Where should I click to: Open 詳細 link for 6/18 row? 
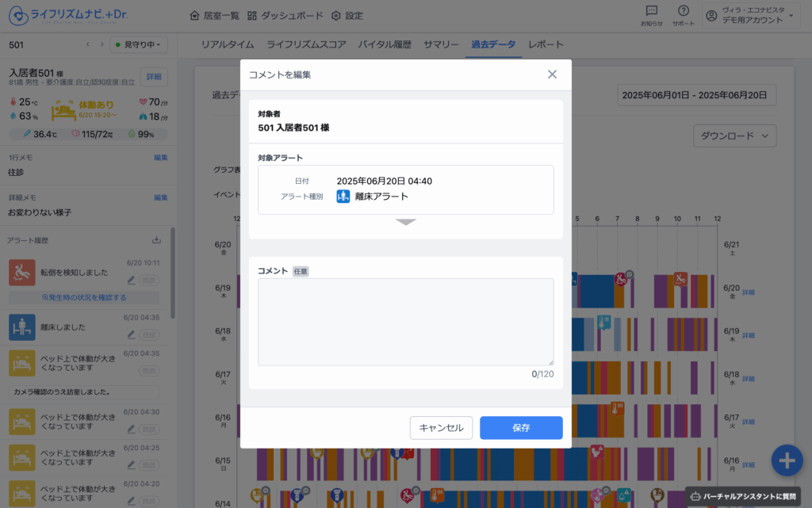(749, 379)
